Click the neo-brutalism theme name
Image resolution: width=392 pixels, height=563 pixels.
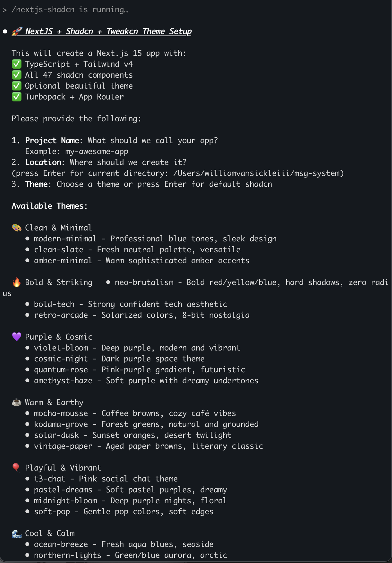[144, 282]
